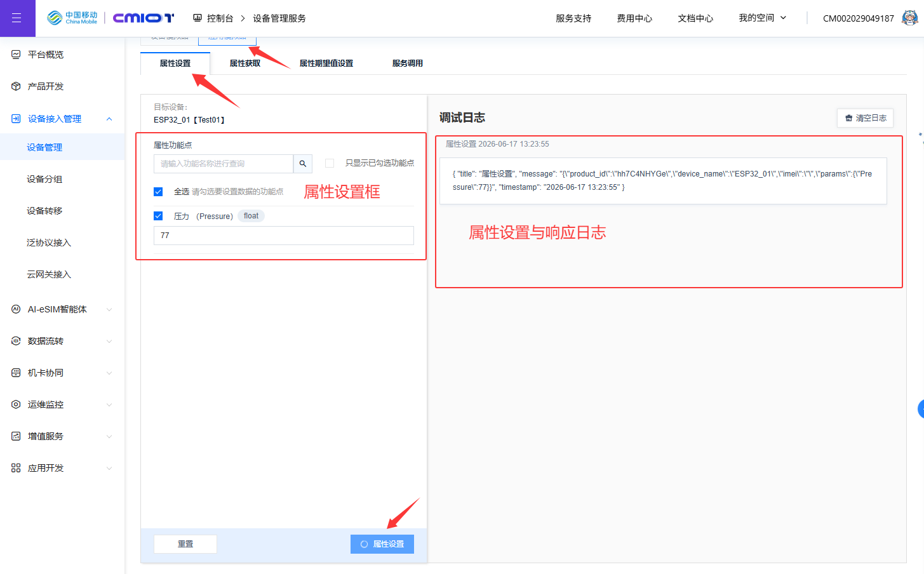Click the CMIOT logo
This screenshot has height=574, width=924.
tap(144, 18)
